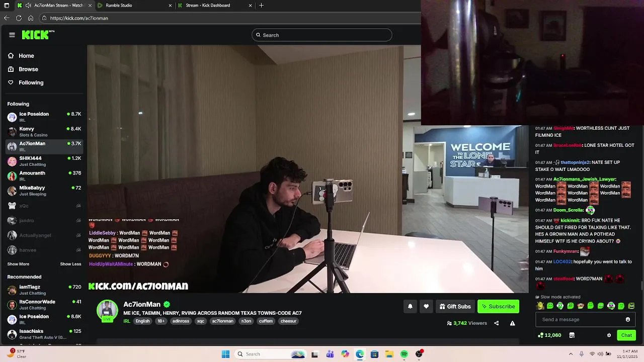Close the Kick Dashboard tab
Screen dimensions: 644x362
coord(250,6)
